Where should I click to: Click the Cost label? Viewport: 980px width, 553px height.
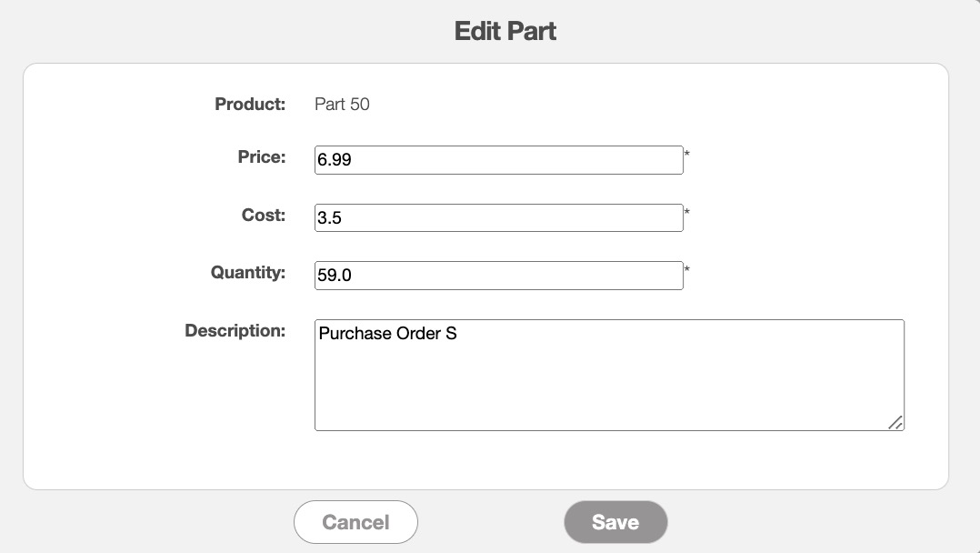click(x=263, y=216)
